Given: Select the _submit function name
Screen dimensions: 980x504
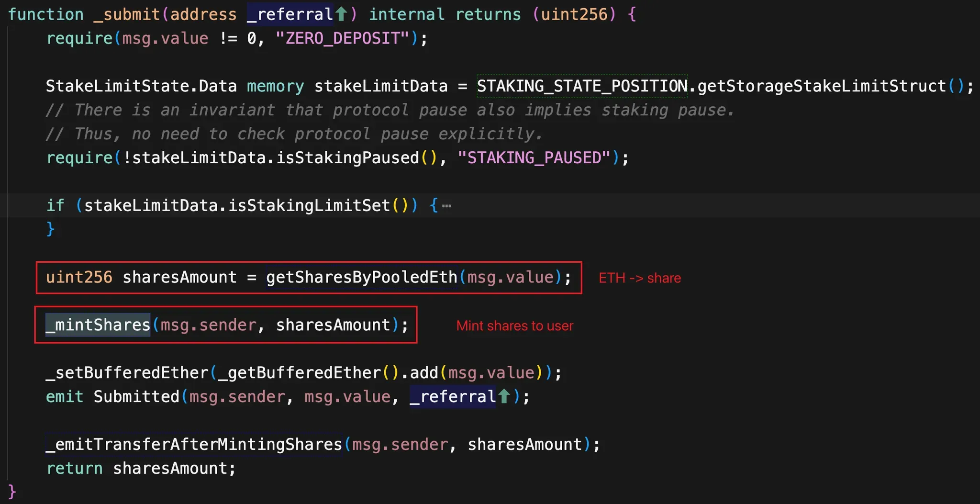Looking at the screenshot, I should coord(127,14).
